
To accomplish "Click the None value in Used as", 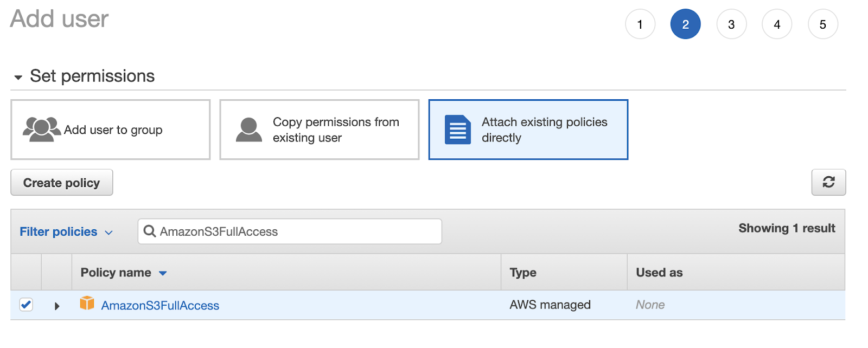I will [650, 305].
